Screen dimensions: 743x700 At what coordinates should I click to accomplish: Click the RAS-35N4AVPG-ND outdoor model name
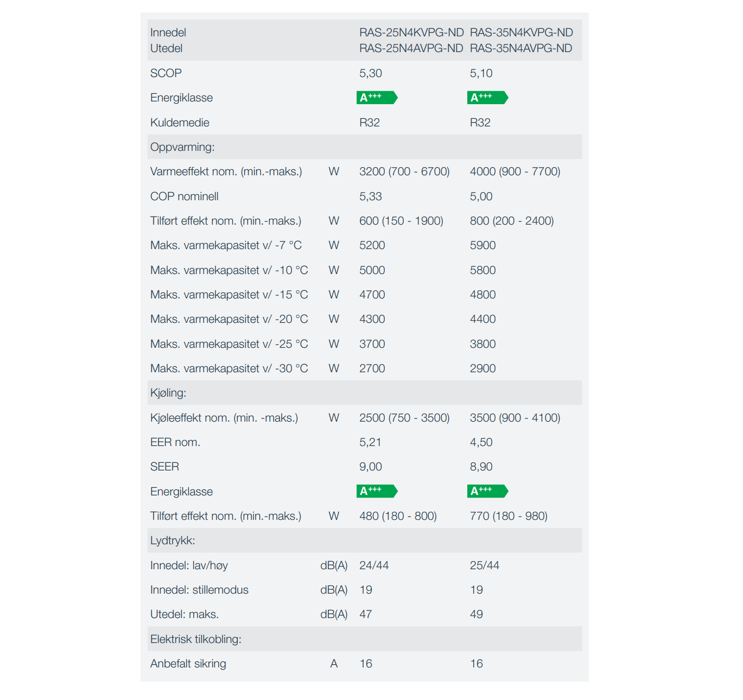521,48
